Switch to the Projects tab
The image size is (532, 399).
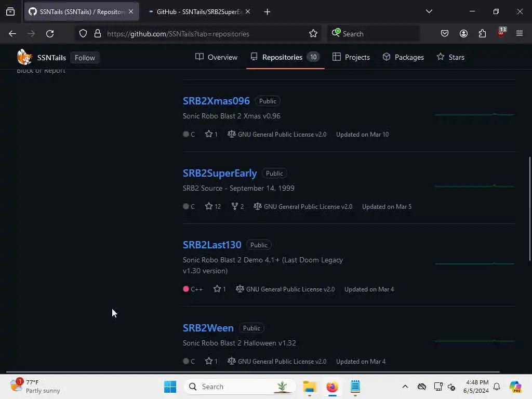point(351,57)
